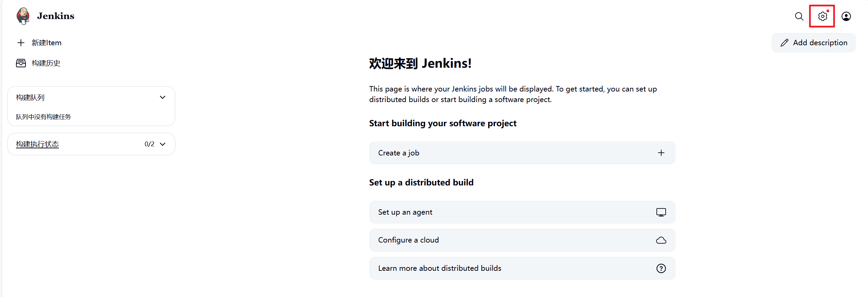
Task: Click the cloud icon in Configure a cloud
Action: coord(661,240)
